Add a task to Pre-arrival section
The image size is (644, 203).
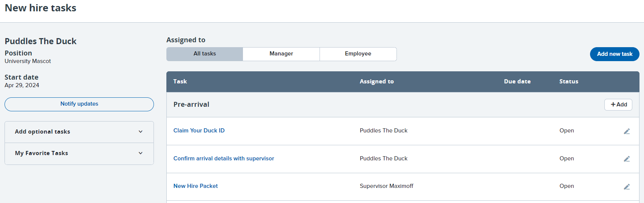pos(618,105)
